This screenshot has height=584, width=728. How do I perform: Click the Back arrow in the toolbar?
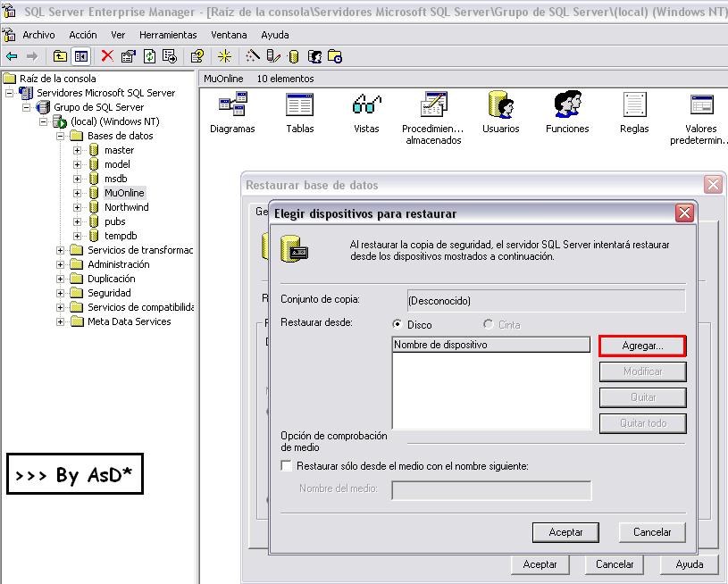coord(11,56)
